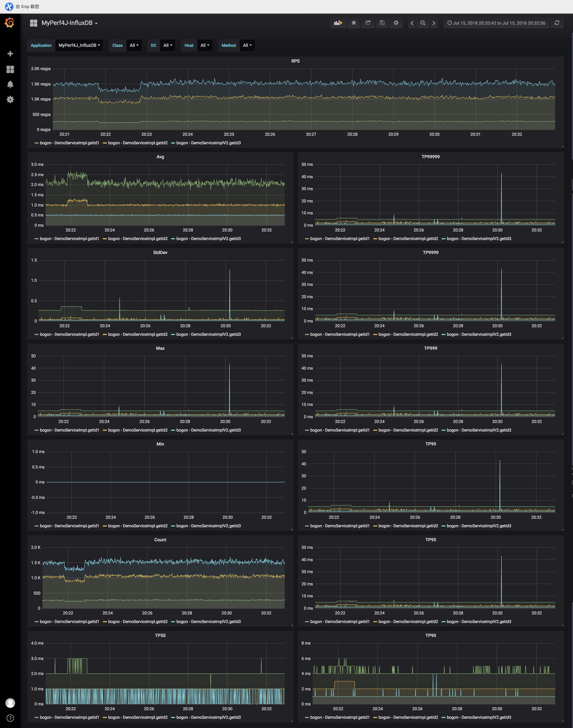Image resolution: width=573 pixels, height=728 pixels.
Task: Toggle getId3 series in TP99999 legend
Action: (479, 239)
